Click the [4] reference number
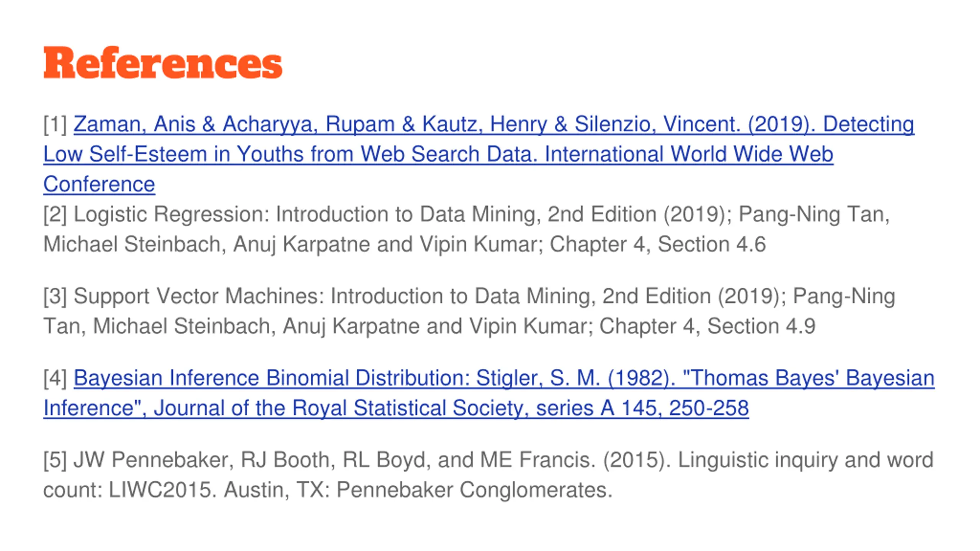The height and width of the screenshot is (551, 980). 55,378
